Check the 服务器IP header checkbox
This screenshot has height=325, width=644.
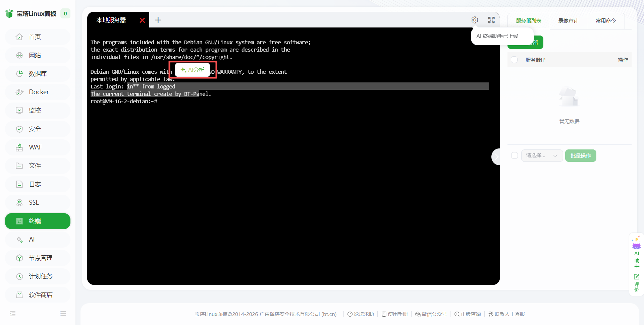tap(514, 60)
